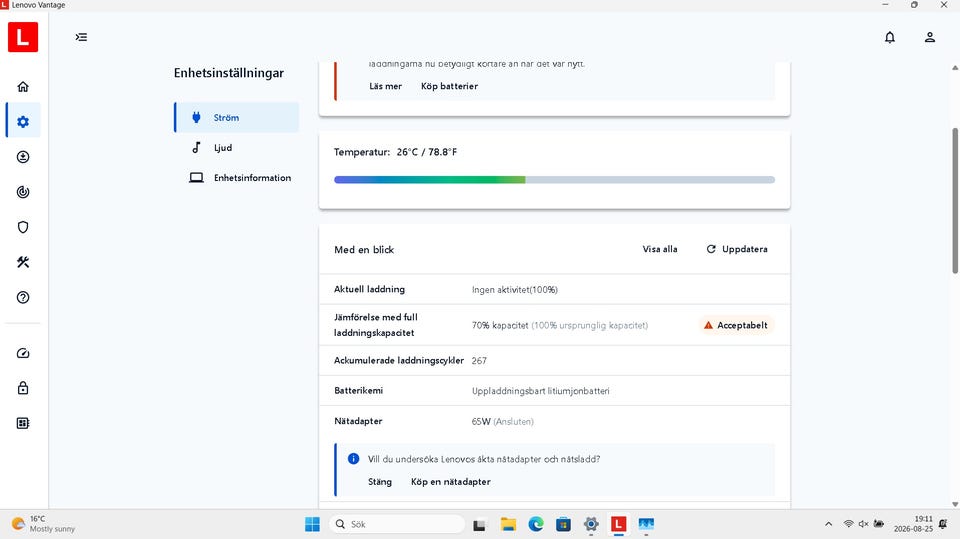The height and width of the screenshot is (539, 960).
Task: Select Ström power settings tab
Action: click(237, 118)
